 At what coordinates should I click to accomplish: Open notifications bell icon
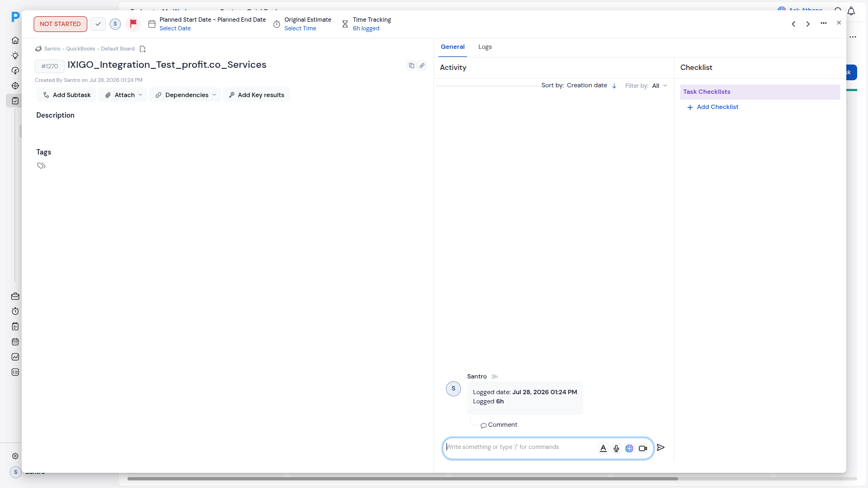tap(851, 11)
